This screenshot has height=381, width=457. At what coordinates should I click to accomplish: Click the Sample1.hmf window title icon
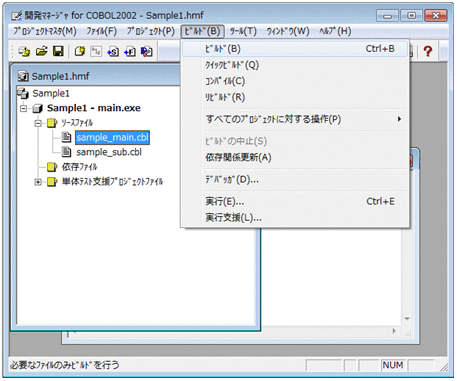point(23,76)
